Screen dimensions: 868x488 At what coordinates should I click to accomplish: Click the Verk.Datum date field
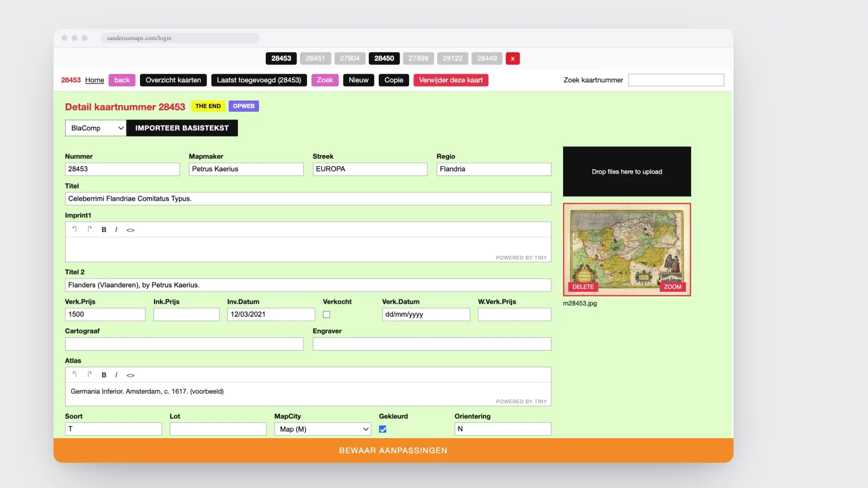click(x=426, y=314)
